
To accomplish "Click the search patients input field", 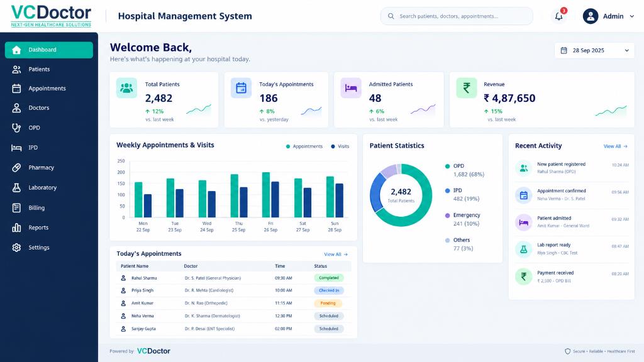I will pos(457,16).
